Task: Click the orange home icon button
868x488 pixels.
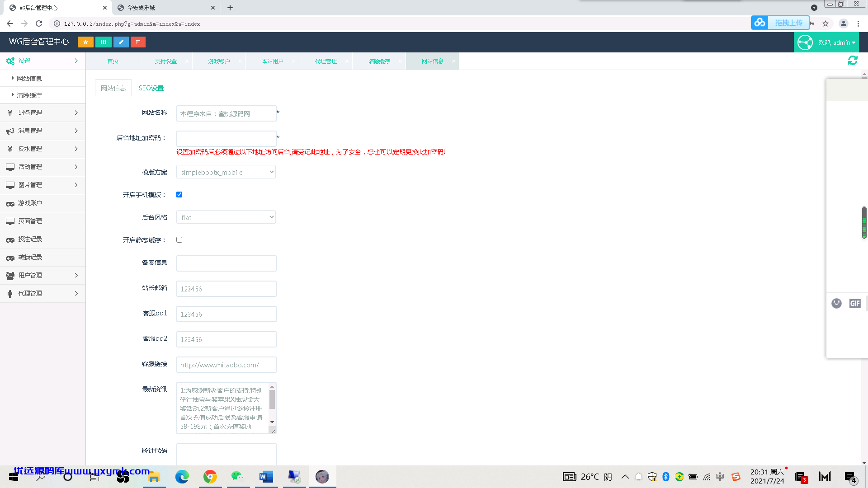Action: [85, 42]
